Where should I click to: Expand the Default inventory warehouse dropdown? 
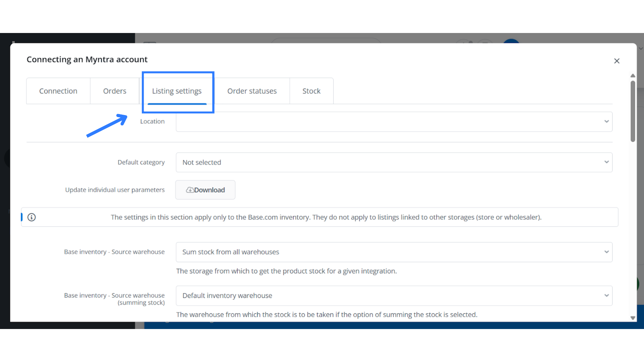(x=394, y=296)
